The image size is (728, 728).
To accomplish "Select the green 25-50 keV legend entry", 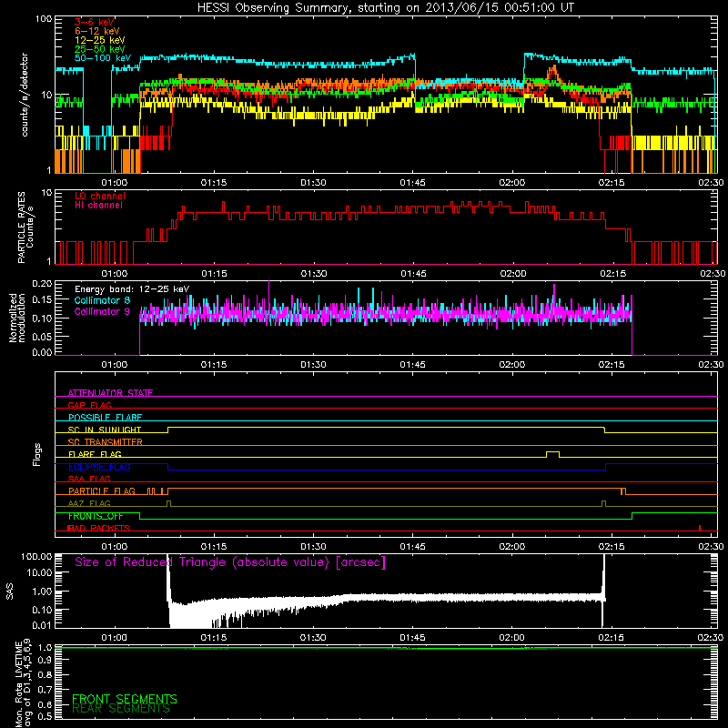I will point(99,49).
